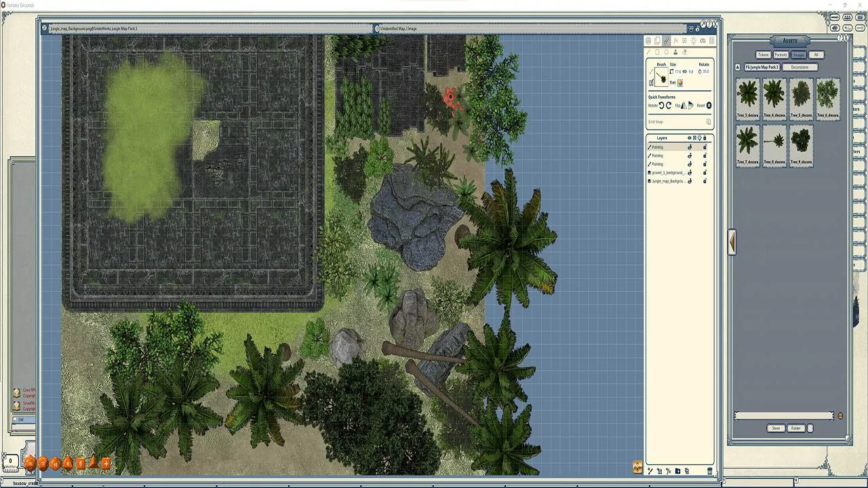Reset transforms with the X icon
The width and height of the screenshot is (868, 488).
pyautogui.click(x=709, y=105)
